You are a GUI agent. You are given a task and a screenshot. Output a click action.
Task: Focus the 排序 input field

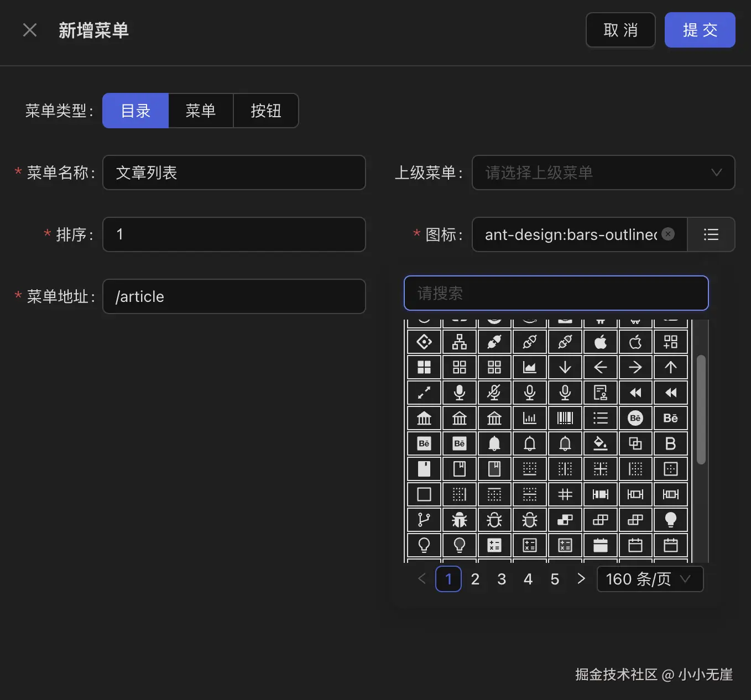point(234,234)
